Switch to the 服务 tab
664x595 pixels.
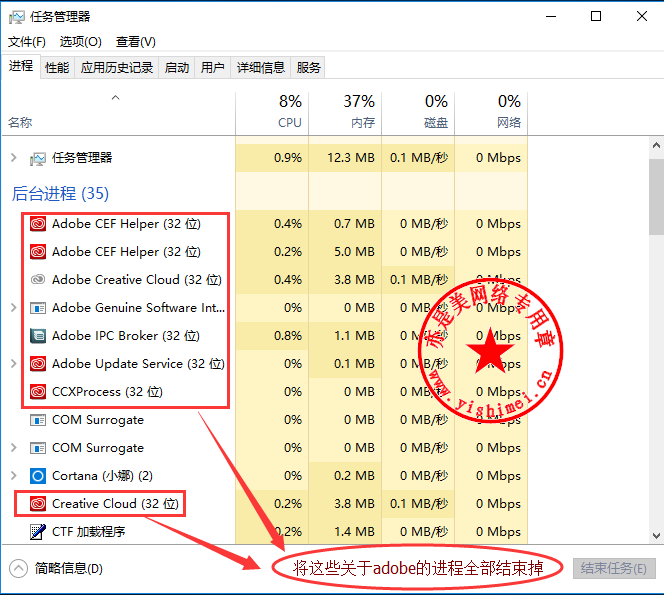point(308,68)
